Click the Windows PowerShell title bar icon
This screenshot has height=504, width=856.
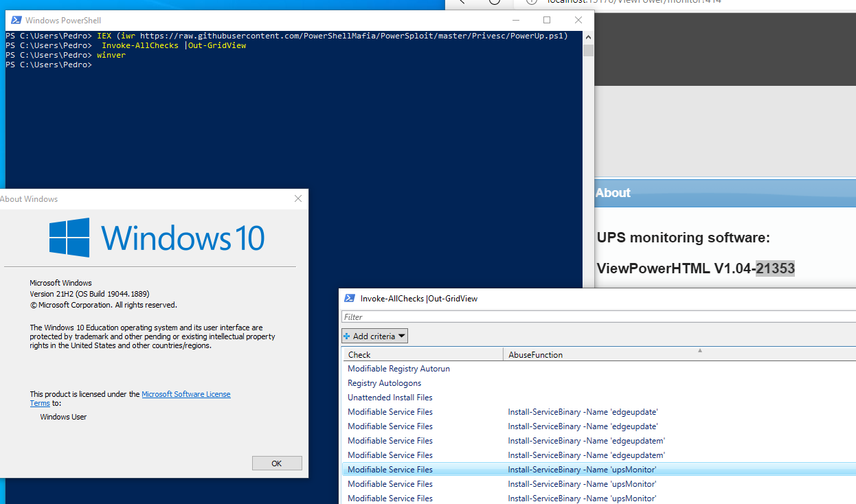[x=15, y=21]
